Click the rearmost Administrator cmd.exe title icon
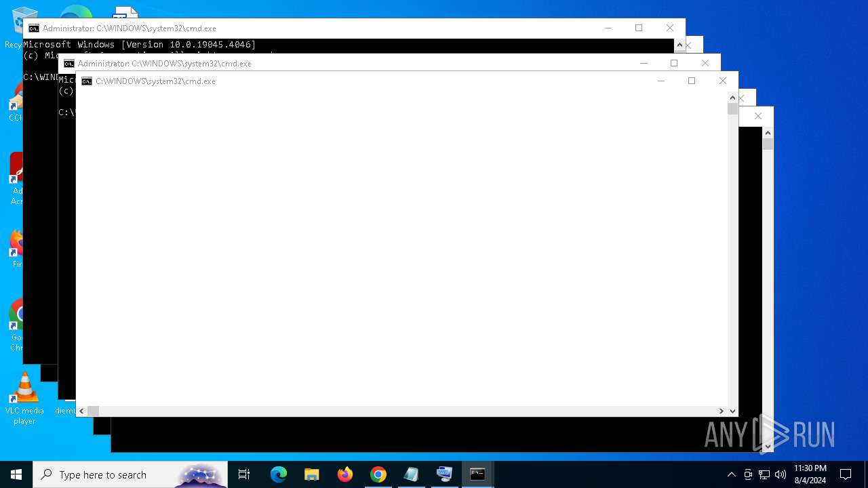Screen dimensions: 868x488 click(34, 28)
